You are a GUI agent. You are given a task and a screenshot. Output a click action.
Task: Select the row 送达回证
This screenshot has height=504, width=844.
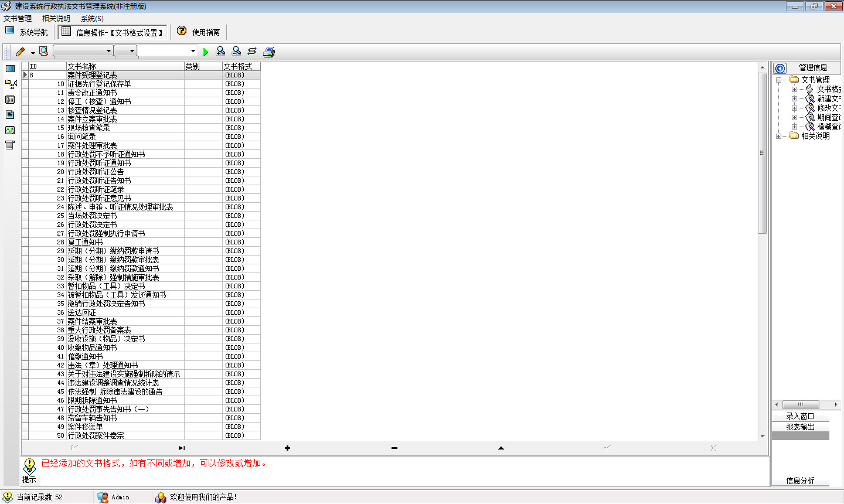141,312
